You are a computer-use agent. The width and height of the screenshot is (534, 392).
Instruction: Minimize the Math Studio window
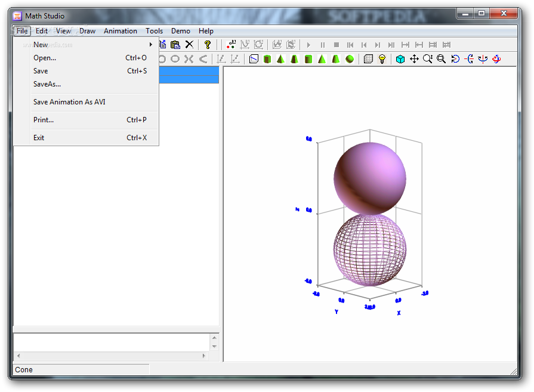click(465, 14)
